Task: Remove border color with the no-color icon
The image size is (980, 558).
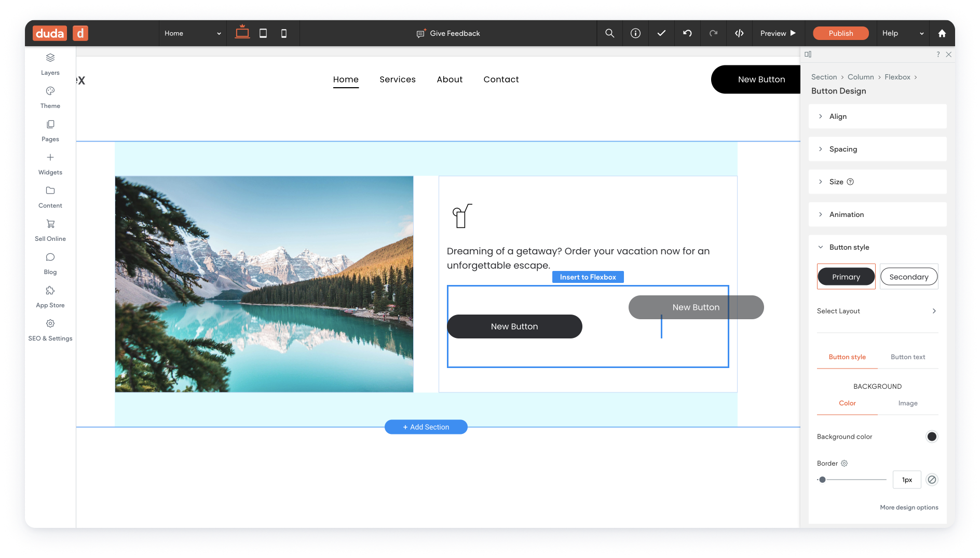Action: coord(932,480)
